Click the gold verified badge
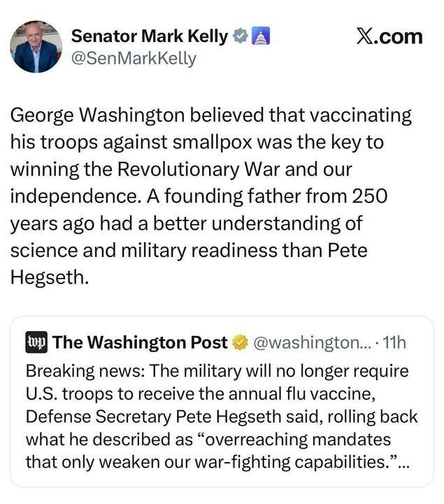444x504 pixels. point(240,342)
